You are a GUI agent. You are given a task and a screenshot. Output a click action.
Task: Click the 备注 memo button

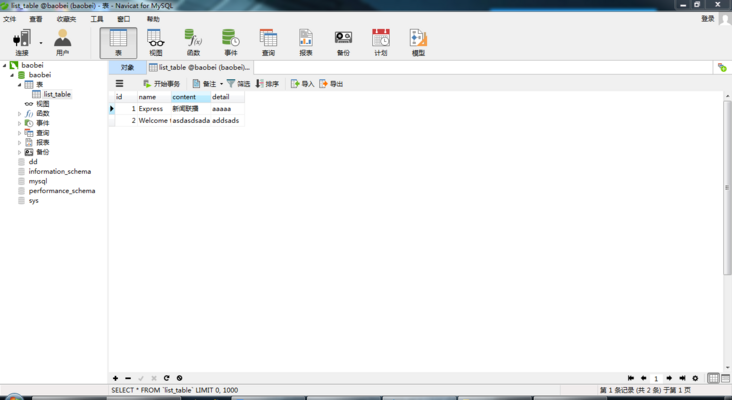[x=204, y=84]
